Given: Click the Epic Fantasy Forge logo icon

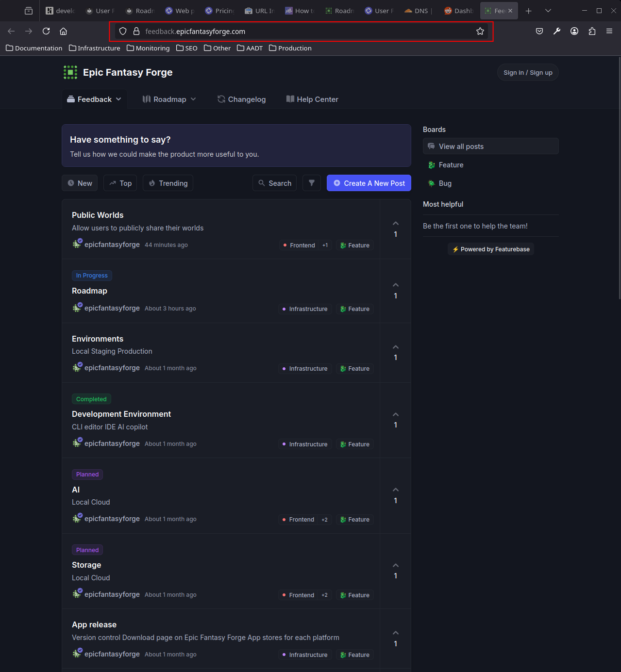Looking at the screenshot, I should [70, 72].
